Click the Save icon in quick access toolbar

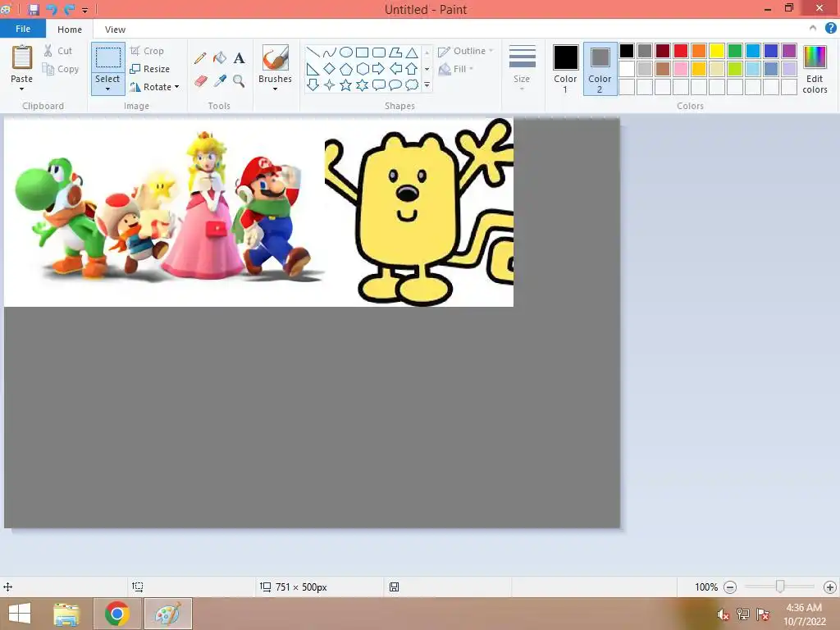[33, 10]
